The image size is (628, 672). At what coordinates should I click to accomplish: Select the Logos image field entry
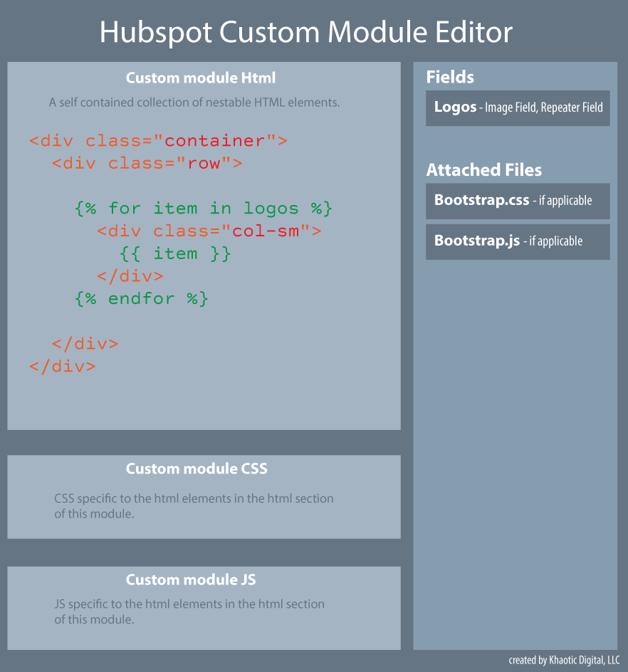coord(517,108)
